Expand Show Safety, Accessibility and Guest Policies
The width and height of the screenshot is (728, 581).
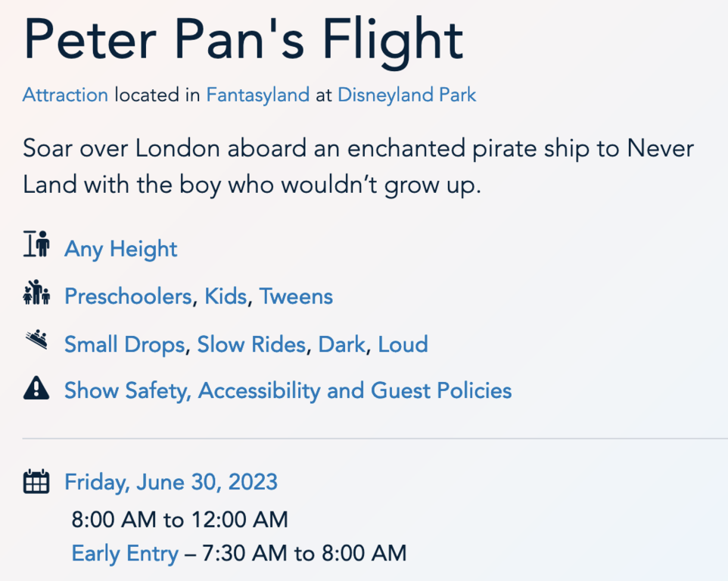tap(288, 390)
